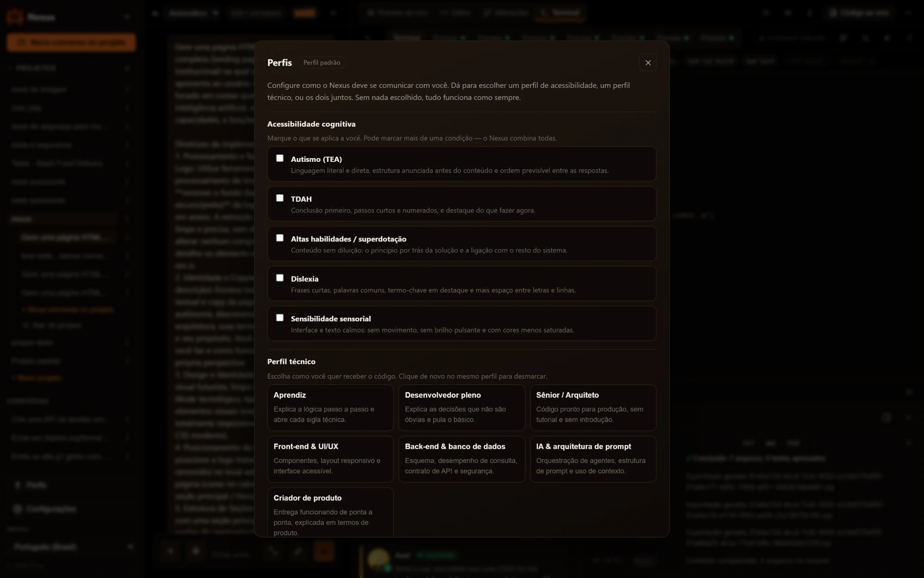This screenshot has width=924, height=578.
Task: Click the intro paragraph 'Configure como o Nexus'
Action: tap(448, 91)
